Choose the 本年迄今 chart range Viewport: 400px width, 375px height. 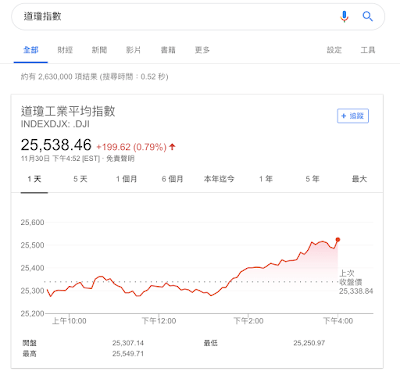219,179
